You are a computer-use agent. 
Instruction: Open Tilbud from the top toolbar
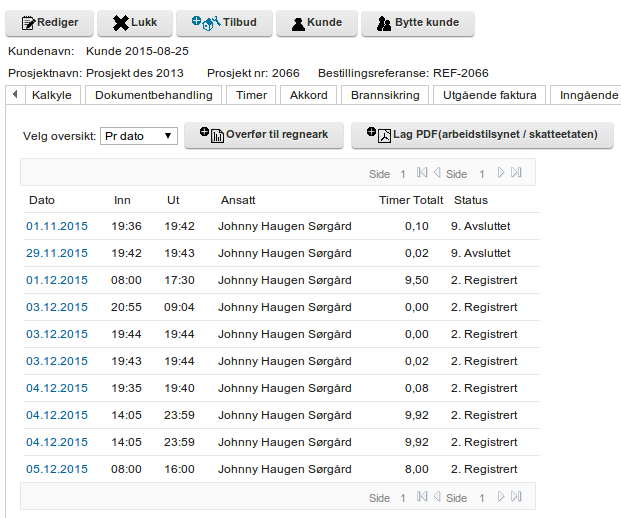(222, 22)
